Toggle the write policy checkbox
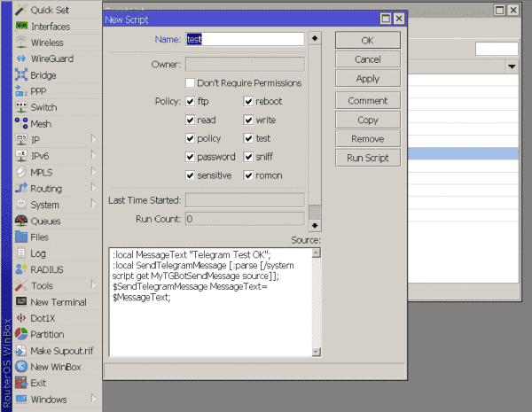The image size is (532, 412). 248,120
